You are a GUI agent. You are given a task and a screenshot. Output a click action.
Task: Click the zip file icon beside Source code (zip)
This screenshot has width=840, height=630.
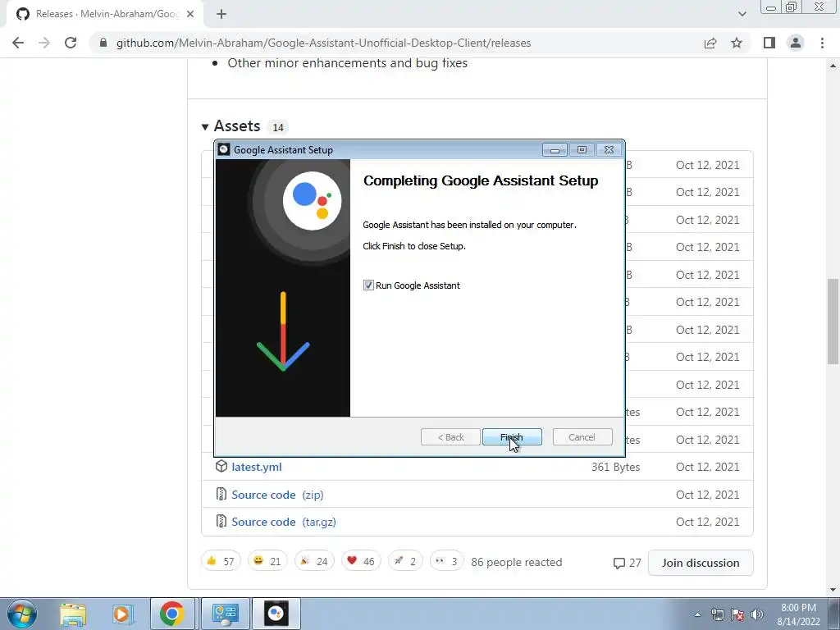tap(221, 494)
